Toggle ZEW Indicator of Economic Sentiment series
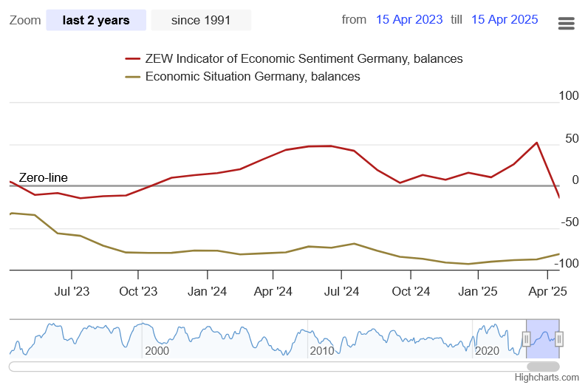 tap(304, 58)
